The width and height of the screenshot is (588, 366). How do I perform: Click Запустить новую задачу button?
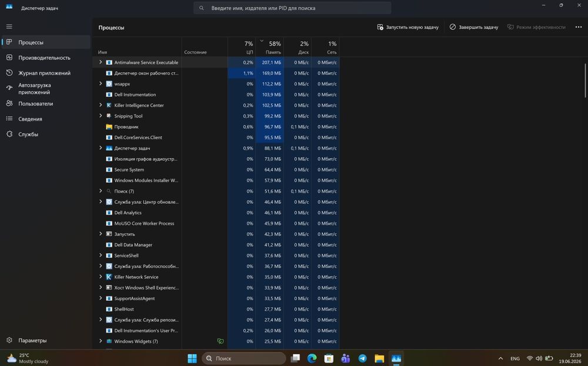pos(407,27)
